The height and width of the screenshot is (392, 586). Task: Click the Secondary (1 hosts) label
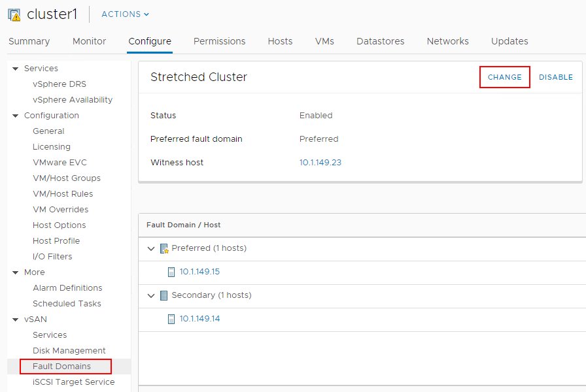point(211,295)
